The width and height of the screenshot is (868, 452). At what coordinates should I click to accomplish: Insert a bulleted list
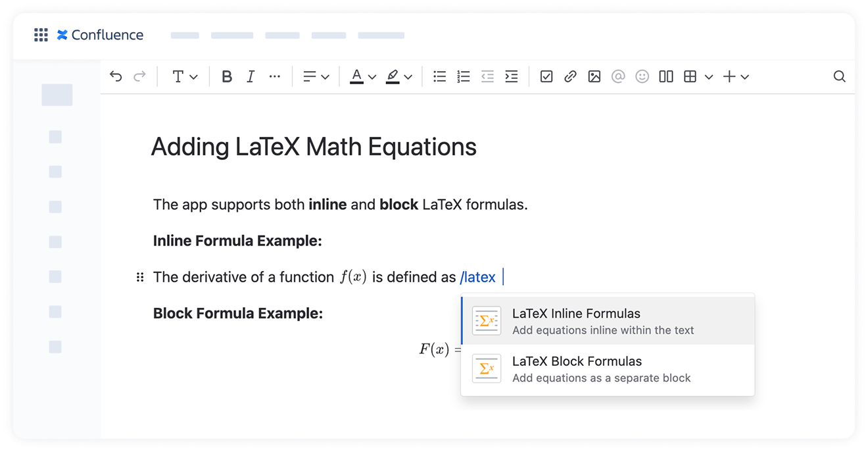point(440,76)
